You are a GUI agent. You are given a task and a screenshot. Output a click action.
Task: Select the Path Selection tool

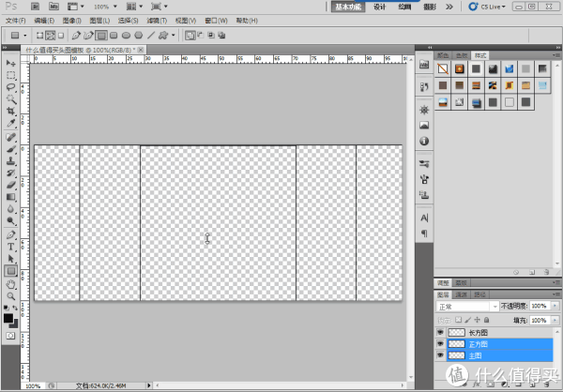(x=10, y=259)
